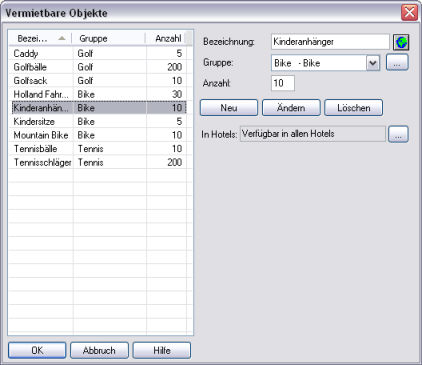The height and width of the screenshot is (365, 422).
Task: Sort by the Anzahl column header
Action: [x=165, y=38]
